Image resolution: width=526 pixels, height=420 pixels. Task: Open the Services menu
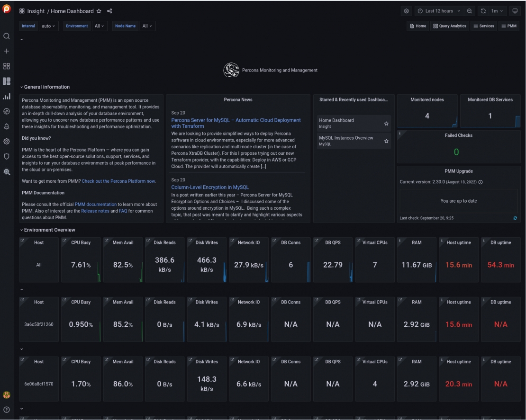click(x=483, y=26)
